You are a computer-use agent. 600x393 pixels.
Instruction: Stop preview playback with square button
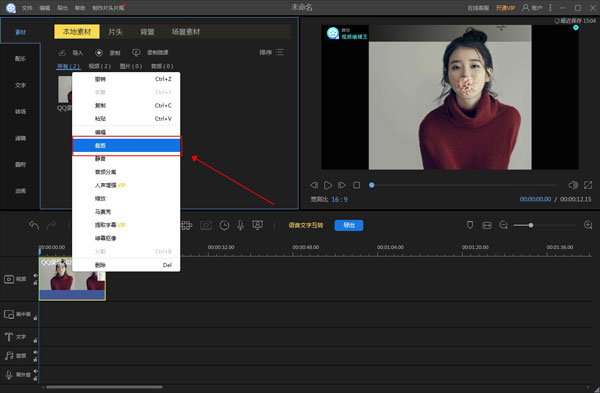[x=356, y=185]
